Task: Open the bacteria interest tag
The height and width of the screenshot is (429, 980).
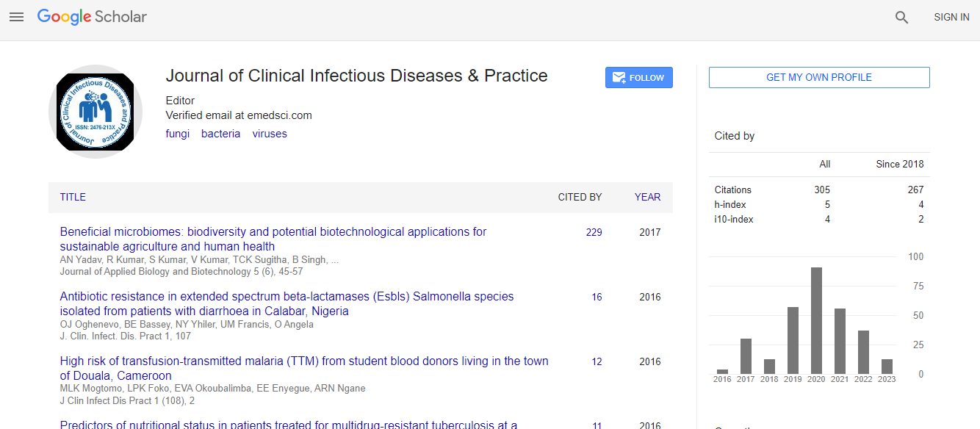Action: (220, 134)
